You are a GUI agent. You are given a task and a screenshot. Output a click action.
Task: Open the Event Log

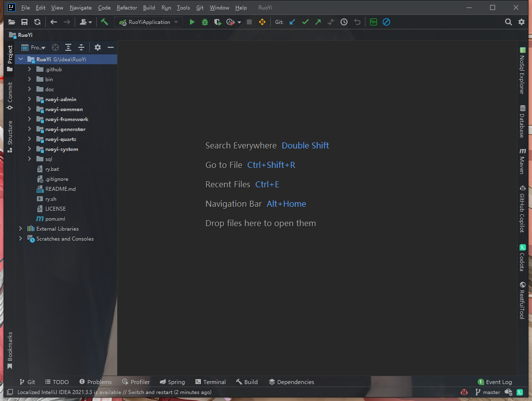click(495, 382)
